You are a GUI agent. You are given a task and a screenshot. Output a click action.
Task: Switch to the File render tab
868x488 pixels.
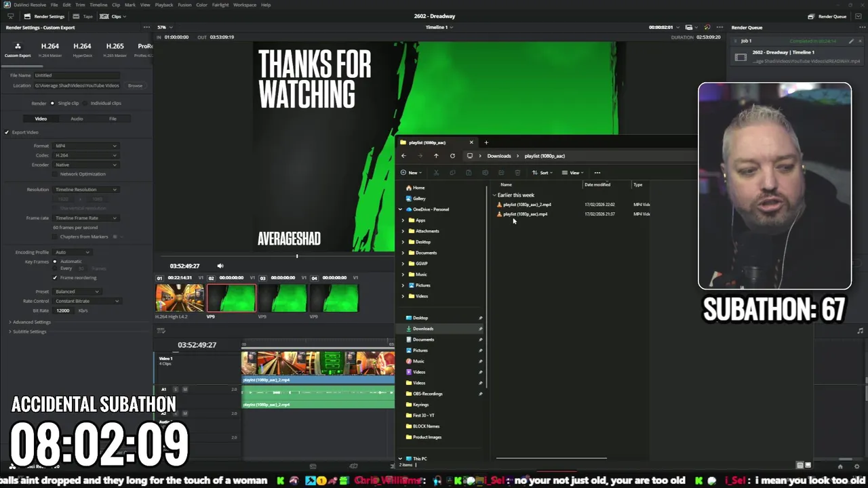tap(113, 119)
